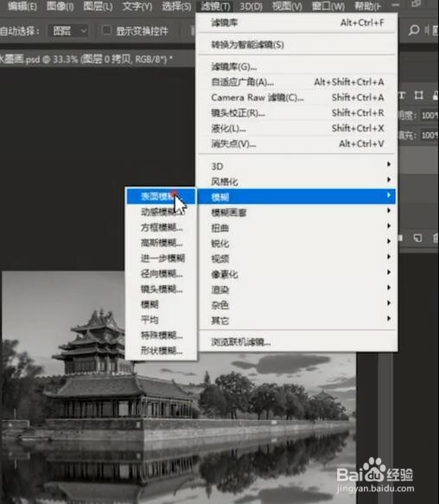
Task: Choose 液化(L)... filter
Action: click(296, 128)
